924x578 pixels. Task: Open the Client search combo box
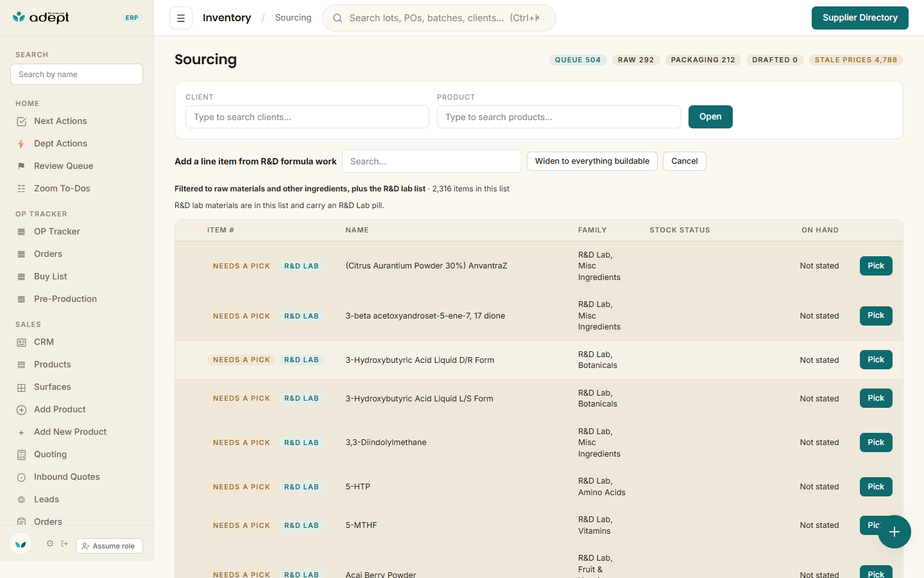(307, 117)
